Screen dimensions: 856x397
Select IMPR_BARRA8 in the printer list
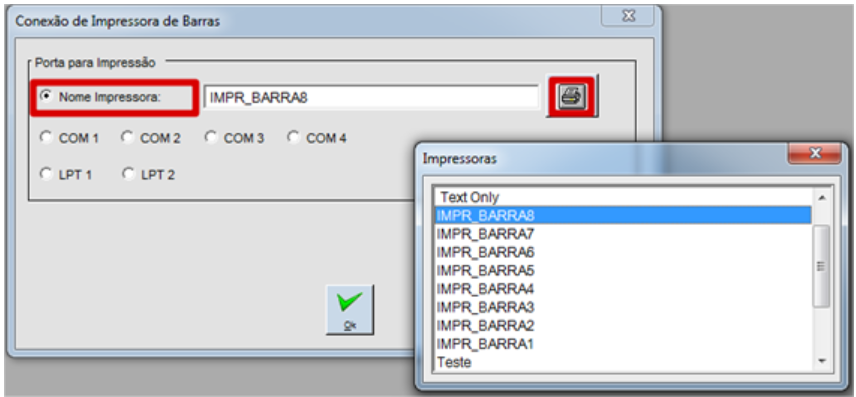[x=622, y=216]
